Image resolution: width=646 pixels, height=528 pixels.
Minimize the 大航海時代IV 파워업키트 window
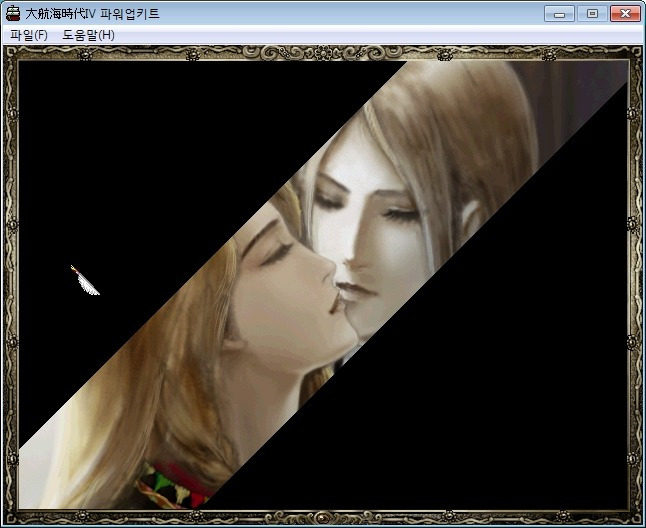pyautogui.click(x=559, y=14)
